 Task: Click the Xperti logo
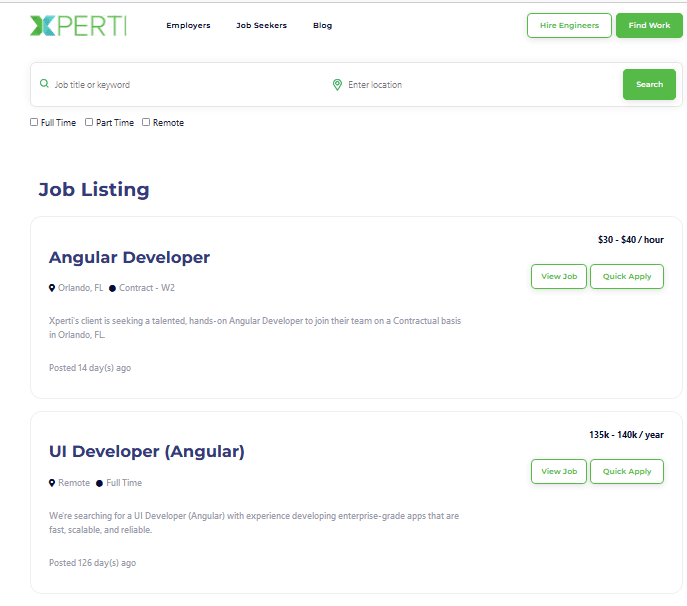78,25
